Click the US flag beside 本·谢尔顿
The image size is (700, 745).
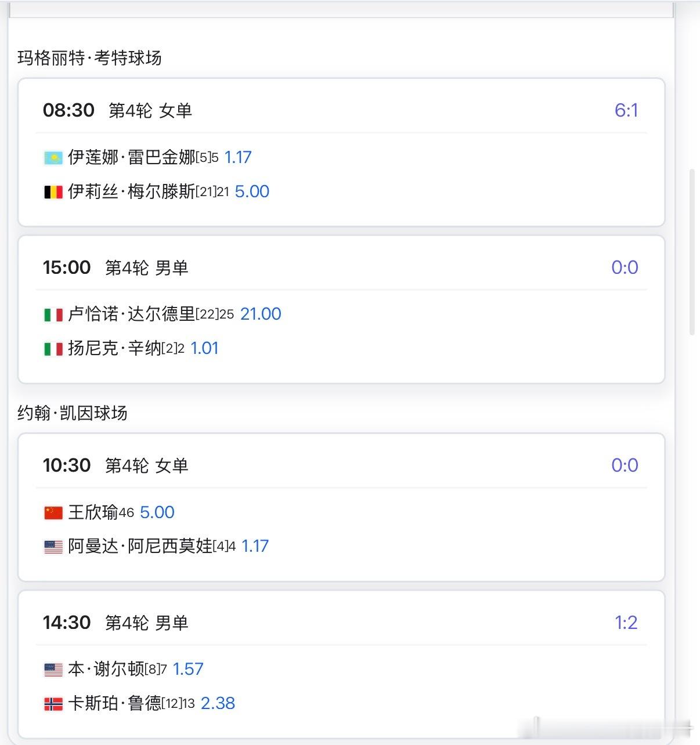click(x=53, y=668)
